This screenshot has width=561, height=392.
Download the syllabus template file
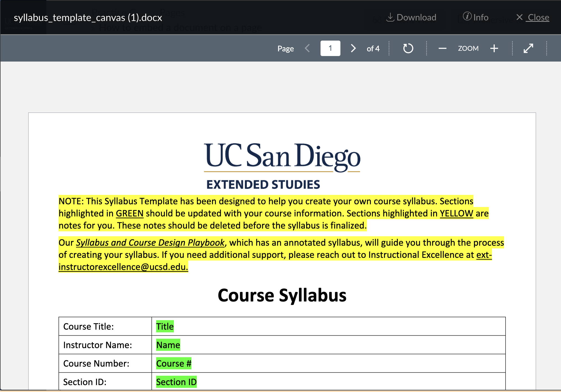411,17
